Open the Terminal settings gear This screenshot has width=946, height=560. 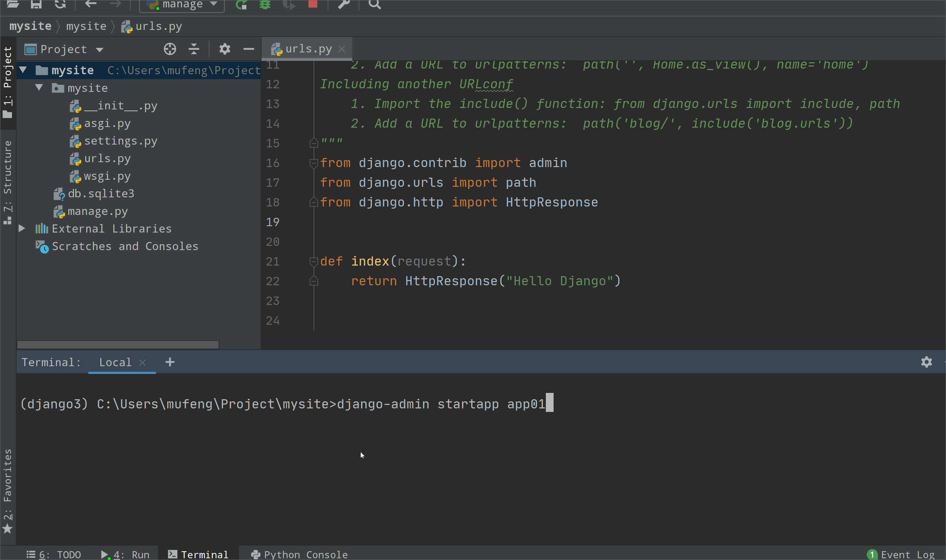(x=926, y=362)
